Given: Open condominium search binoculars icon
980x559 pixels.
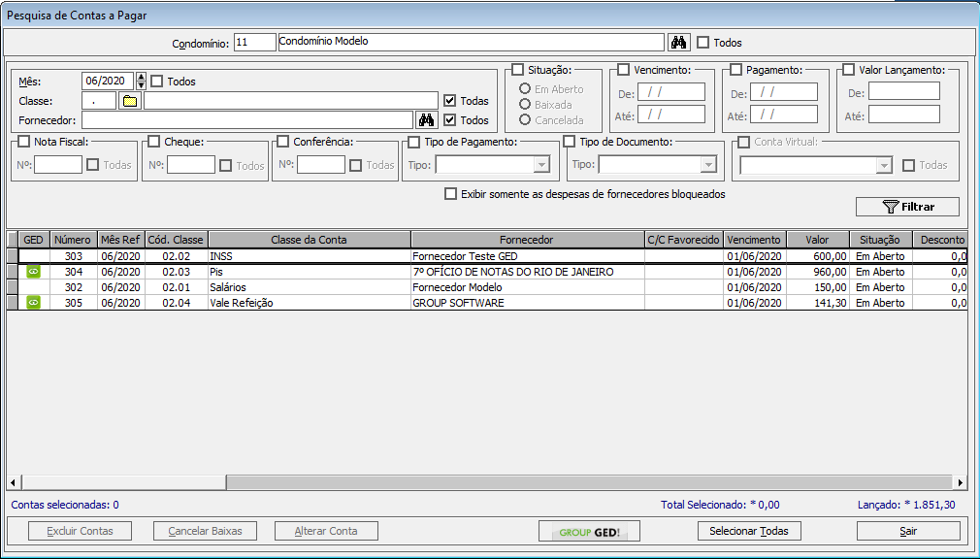Looking at the screenshot, I should (678, 43).
